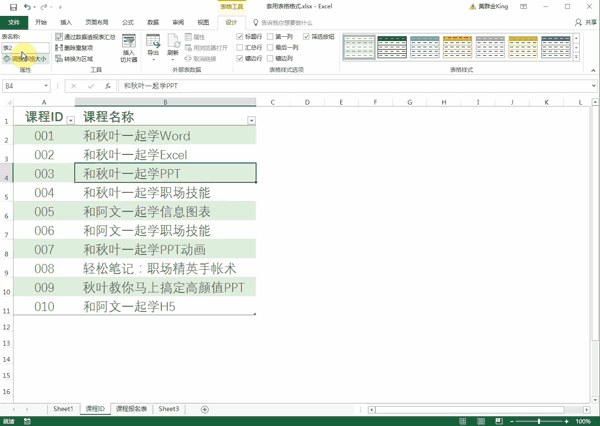The image size is (600, 426).
Task: Toggle the Header Row (标题行) checkbox
Action: (x=240, y=37)
